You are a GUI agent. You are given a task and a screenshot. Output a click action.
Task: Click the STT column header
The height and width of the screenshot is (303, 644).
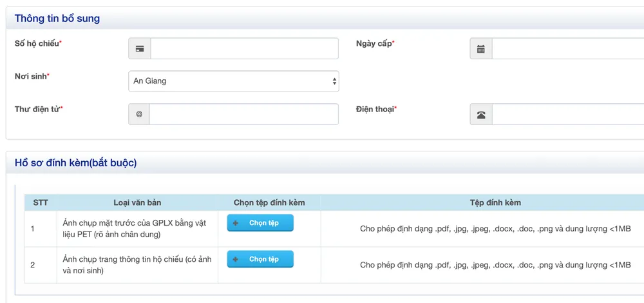[41, 202]
